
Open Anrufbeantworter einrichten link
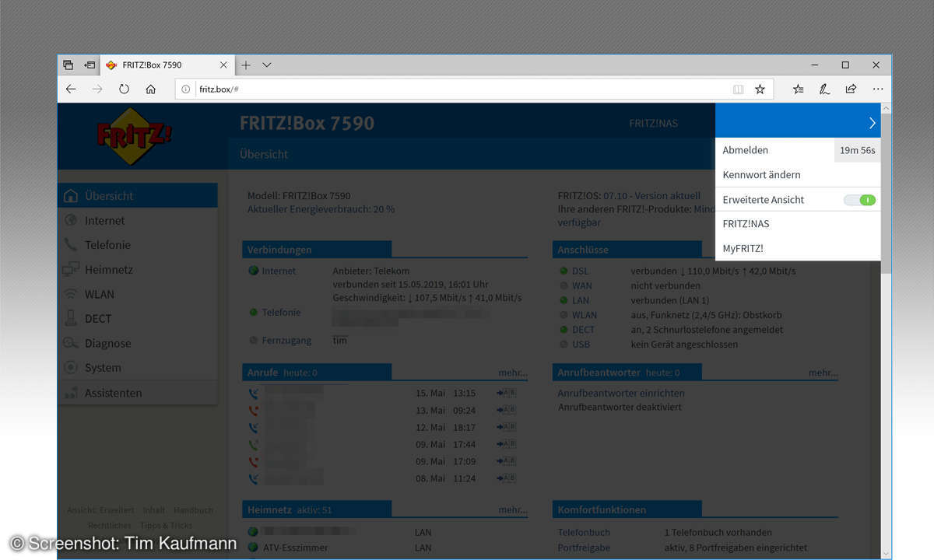(x=621, y=393)
